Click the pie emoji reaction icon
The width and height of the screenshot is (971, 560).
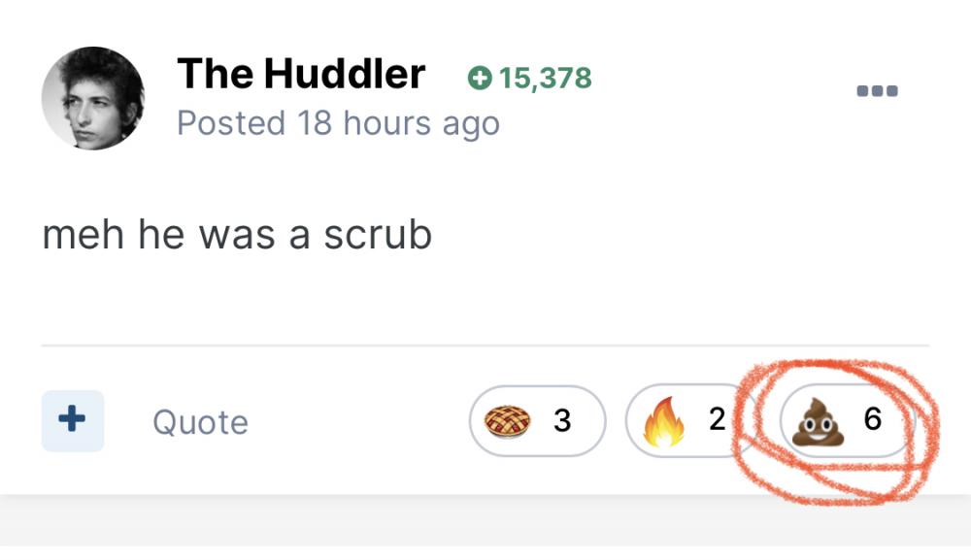click(x=509, y=421)
